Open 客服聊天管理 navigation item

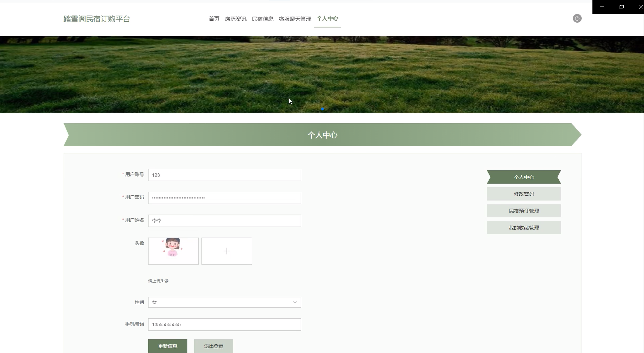click(x=295, y=19)
